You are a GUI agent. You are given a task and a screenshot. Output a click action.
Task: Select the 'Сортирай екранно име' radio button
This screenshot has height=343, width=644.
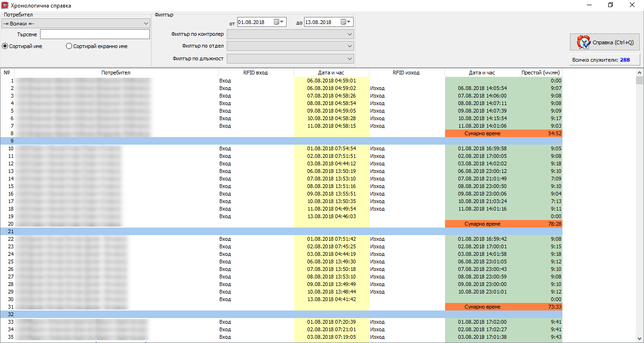69,46
